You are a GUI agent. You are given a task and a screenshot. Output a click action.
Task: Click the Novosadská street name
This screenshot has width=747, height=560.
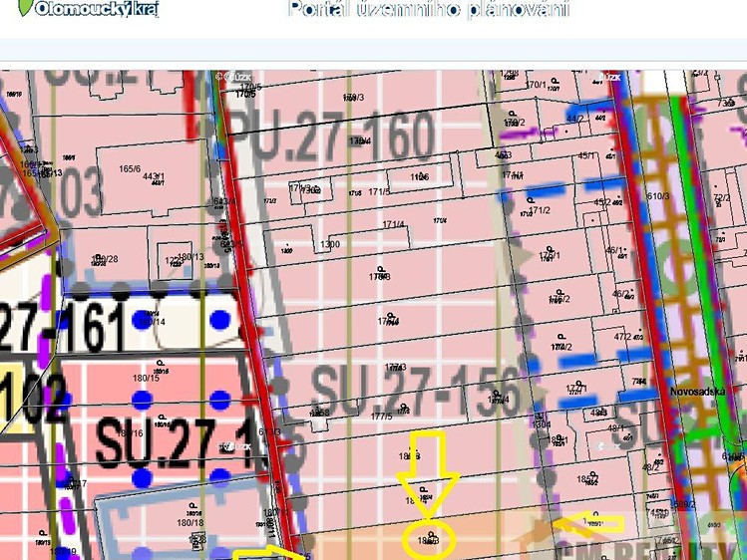(697, 392)
